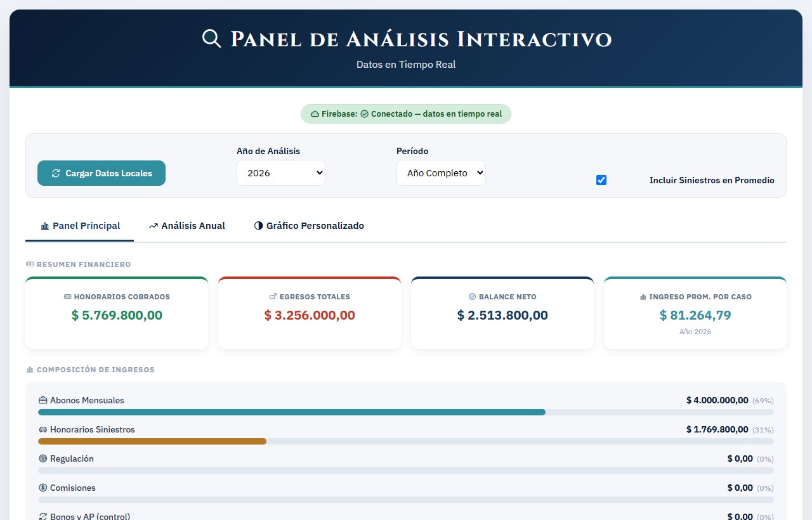Click the refresh icon on Cargar Datos Locales
Viewport: 812px width, 520px height.
(56, 173)
